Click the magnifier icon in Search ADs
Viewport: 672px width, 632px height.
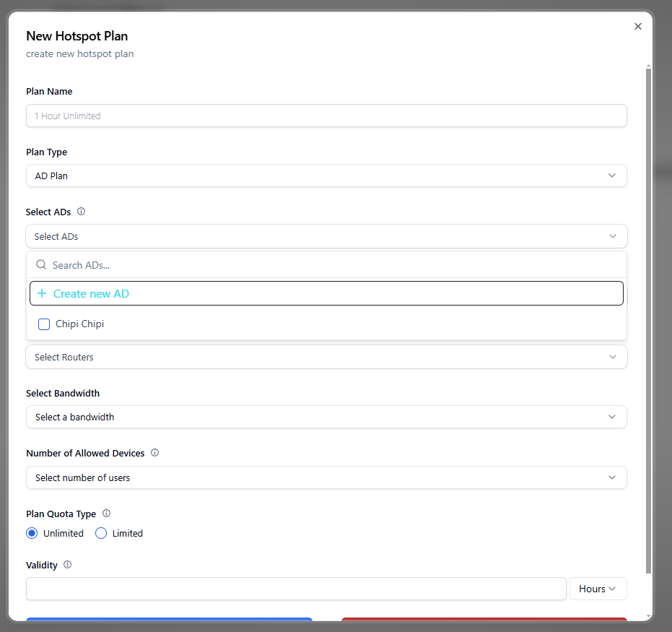(41, 265)
